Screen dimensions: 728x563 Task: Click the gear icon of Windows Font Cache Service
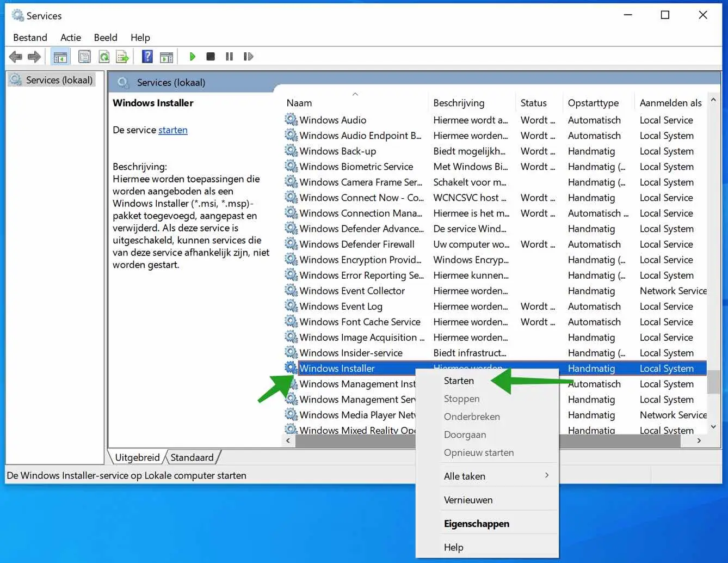point(291,321)
